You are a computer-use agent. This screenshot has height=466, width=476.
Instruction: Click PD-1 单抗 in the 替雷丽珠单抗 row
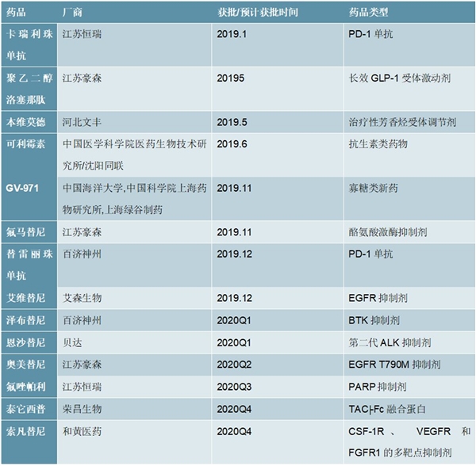click(370, 254)
